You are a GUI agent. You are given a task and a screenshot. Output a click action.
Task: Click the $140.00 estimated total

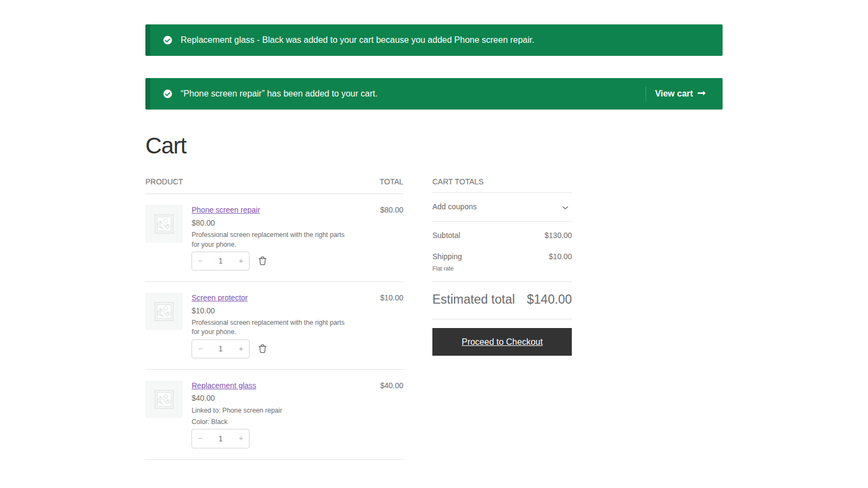(549, 299)
